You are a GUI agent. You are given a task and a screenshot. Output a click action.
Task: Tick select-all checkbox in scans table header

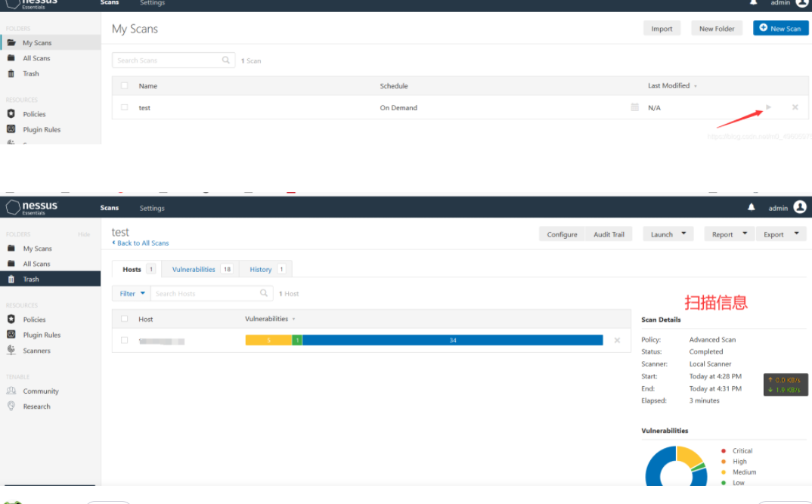[124, 85]
